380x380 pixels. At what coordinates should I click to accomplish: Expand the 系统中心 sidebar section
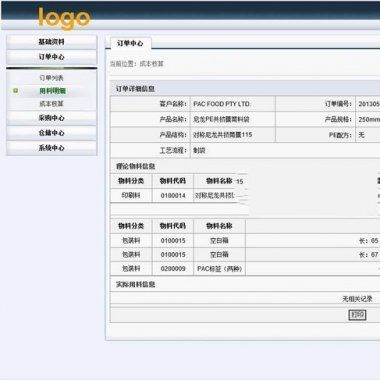coord(52,148)
